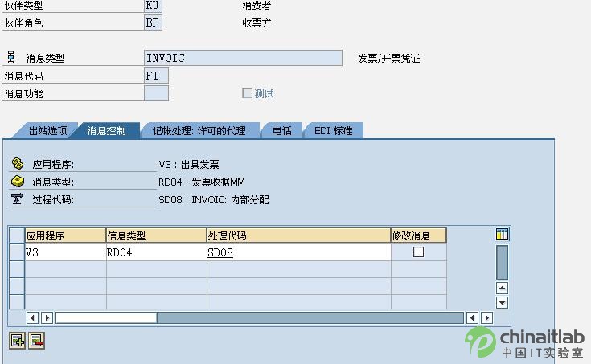Select the second row selector in table
Image resolution: width=591 pixels, height=364 pixels.
click(17, 269)
